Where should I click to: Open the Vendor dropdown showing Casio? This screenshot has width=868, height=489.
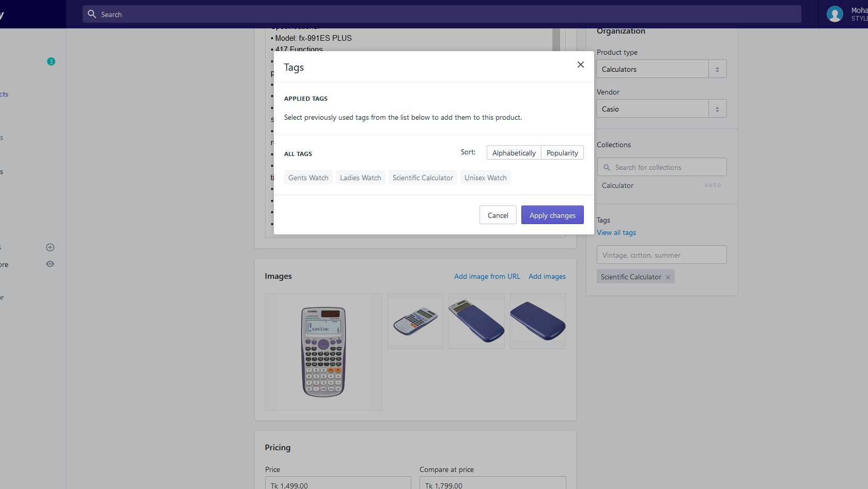pos(661,109)
